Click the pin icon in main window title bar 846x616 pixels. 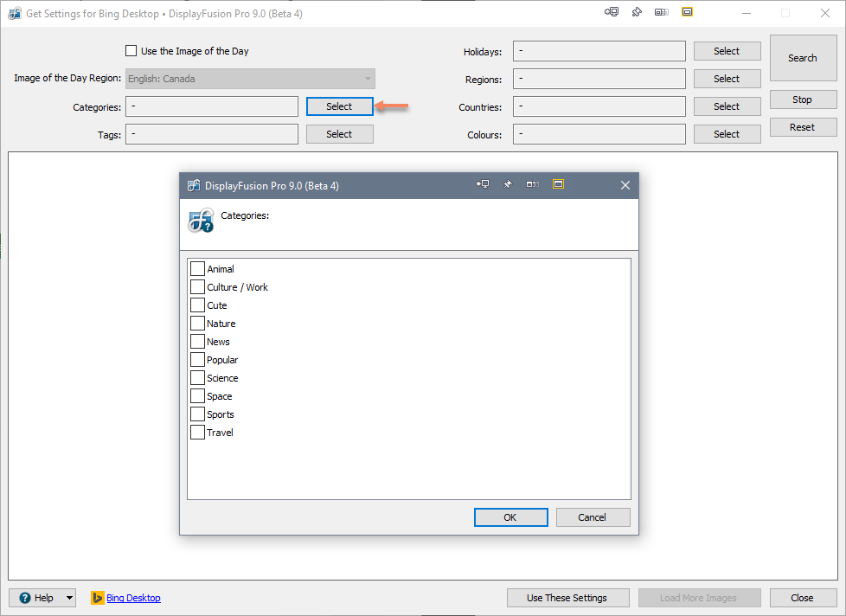(637, 12)
